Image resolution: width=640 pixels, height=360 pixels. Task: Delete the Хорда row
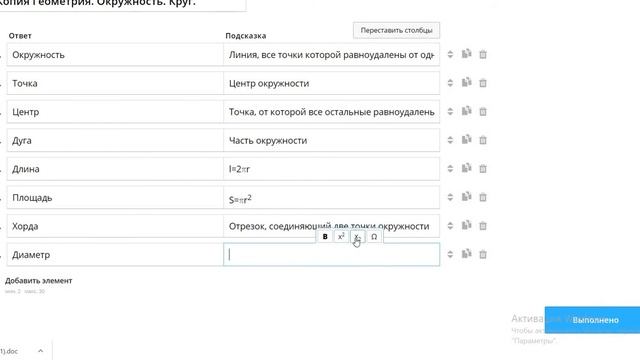point(483,226)
